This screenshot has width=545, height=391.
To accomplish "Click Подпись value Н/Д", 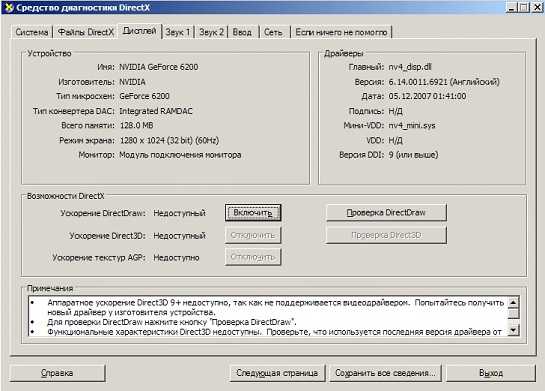I will tap(396, 111).
